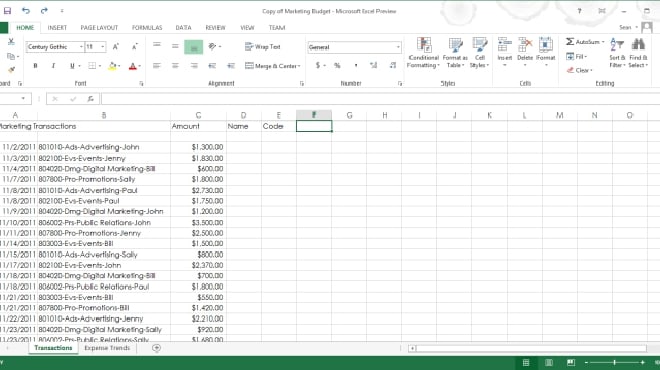This screenshot has width=660, height=370.
Task: Toggle Center alignment
Action: coord(175,66)
